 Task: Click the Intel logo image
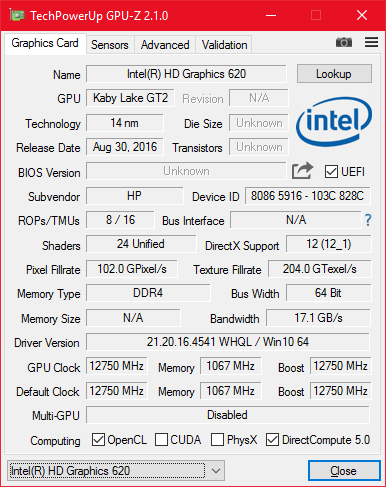pyautogui.click(x=334, y=122)
